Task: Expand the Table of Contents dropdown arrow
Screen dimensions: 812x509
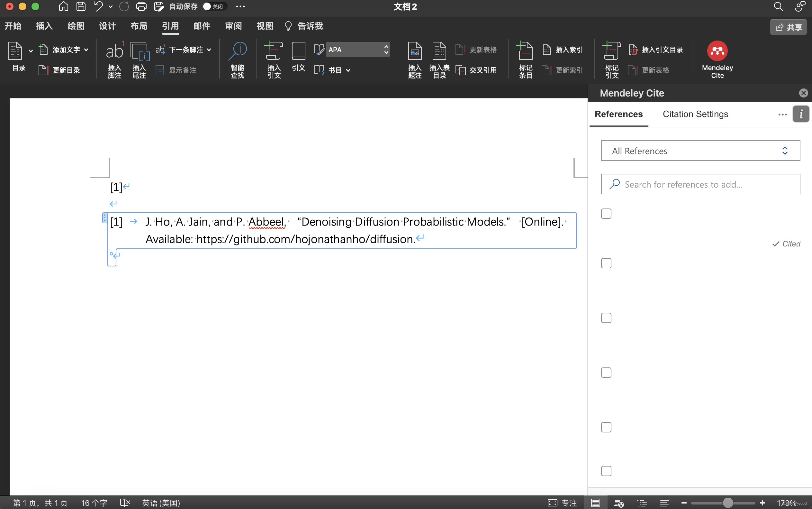Action: pos(31,51)
